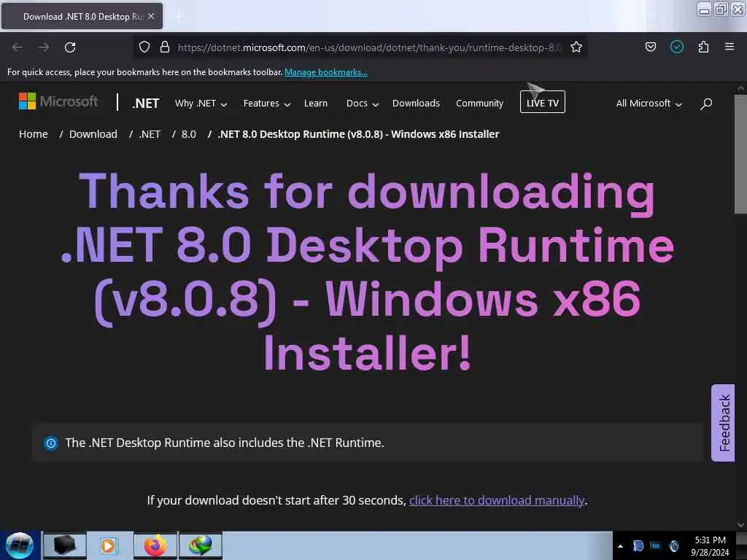Image resolution: width=747 pixels, height=560 pixels.
Task: Expand the Features dropdown
Action: [x=267, y=104]
